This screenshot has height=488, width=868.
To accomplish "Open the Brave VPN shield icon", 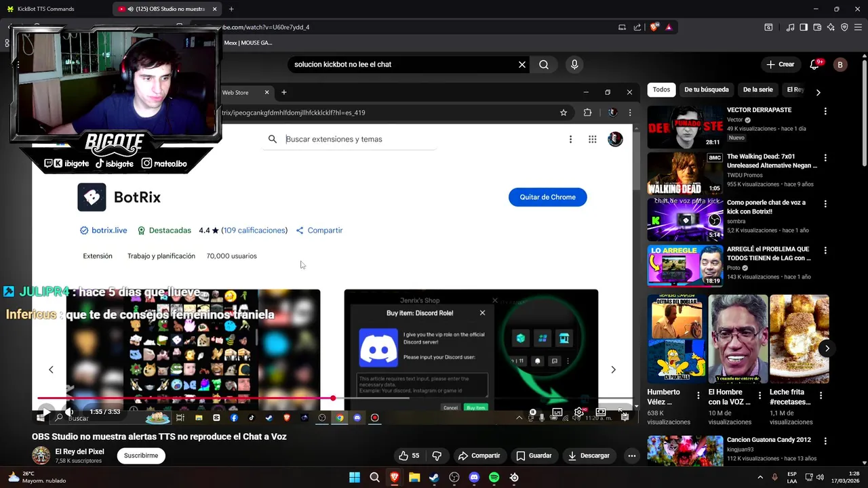I will click(x=844, y=27).
